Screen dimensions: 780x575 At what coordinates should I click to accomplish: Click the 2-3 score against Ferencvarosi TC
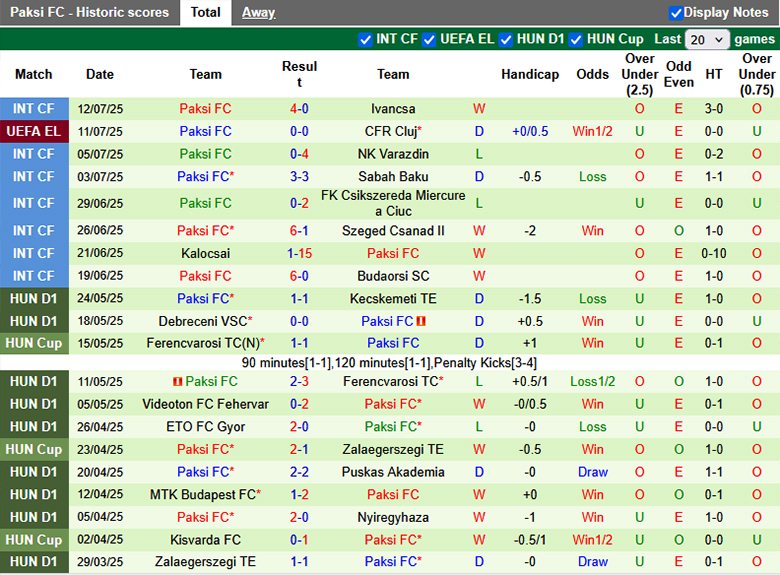point(299,382)
